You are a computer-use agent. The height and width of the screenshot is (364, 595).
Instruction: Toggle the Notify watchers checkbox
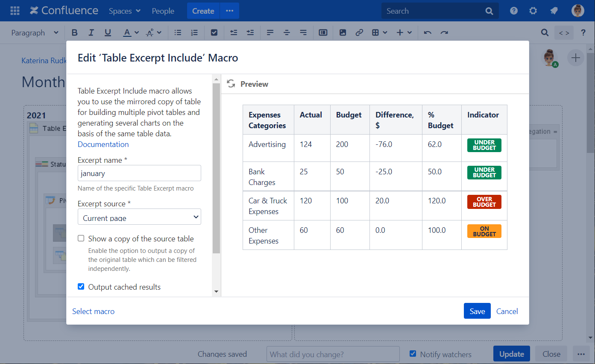(x=413, y=354)
